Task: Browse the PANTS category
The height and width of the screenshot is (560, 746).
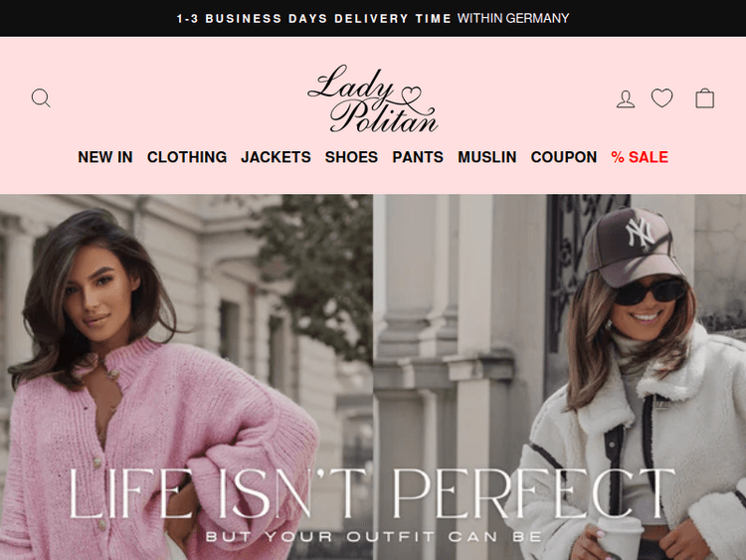Action: pyautogui.click(x=418, y=157)
